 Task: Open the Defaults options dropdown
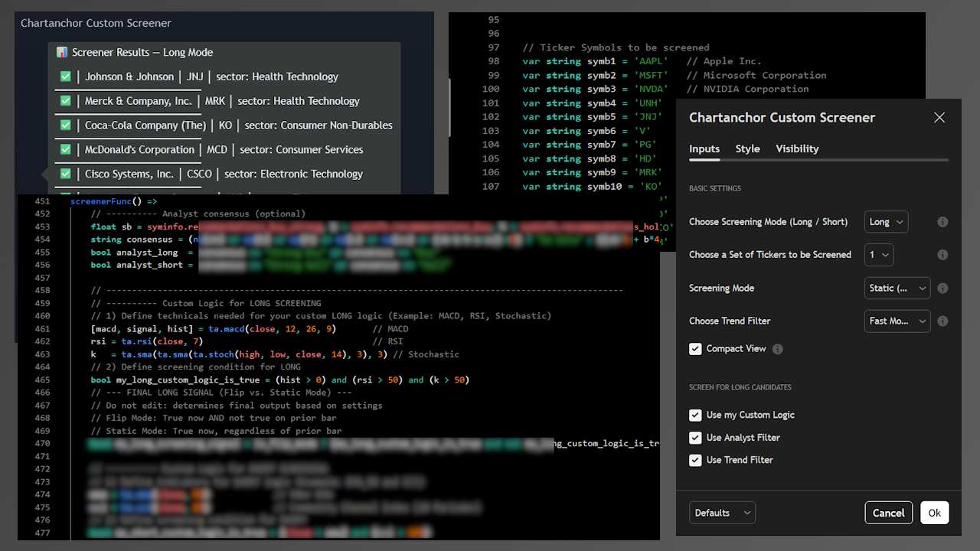click(721, 512)
